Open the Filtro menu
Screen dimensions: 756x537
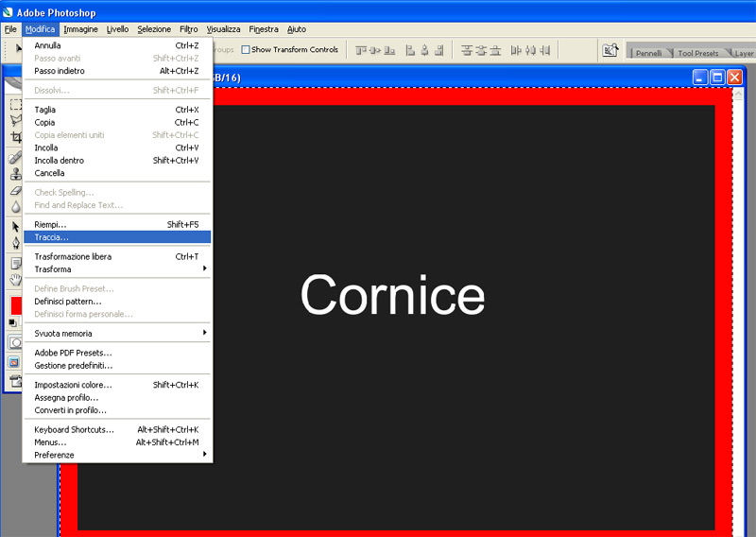click(x=188, y=29)
